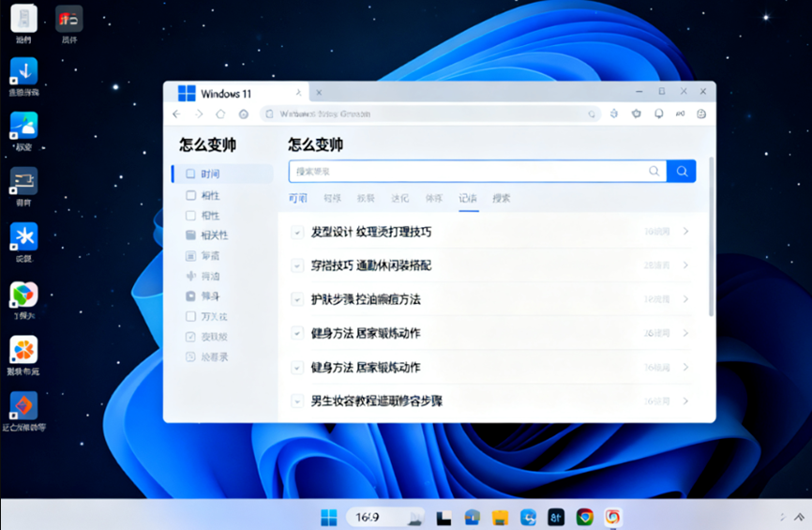Expand the dropdown box before 男生妆容教程
812x530 pixels.
click(x=296, y=401)
